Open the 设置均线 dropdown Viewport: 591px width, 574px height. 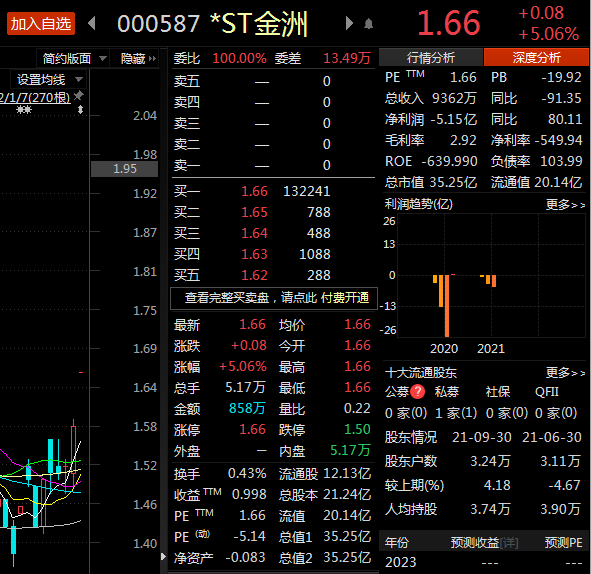pyautogui.click(x=48, y=80)
